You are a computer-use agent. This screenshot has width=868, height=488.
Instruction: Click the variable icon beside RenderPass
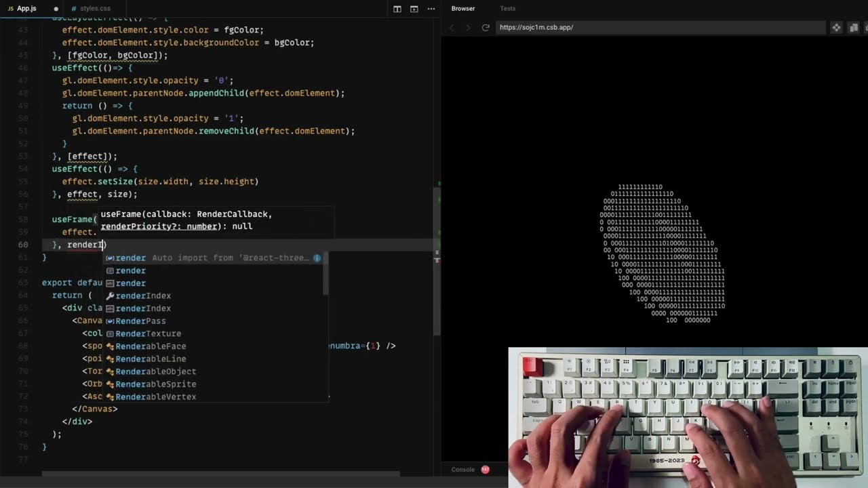pyautogui.click(x=110, y=321)
